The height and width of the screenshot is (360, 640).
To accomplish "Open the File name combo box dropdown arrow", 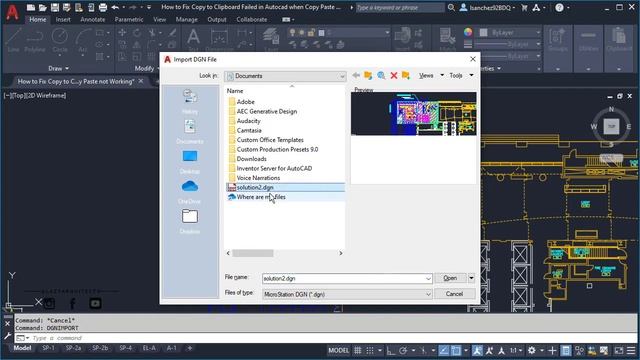I will pyautogui.click(x=428, y=278).
